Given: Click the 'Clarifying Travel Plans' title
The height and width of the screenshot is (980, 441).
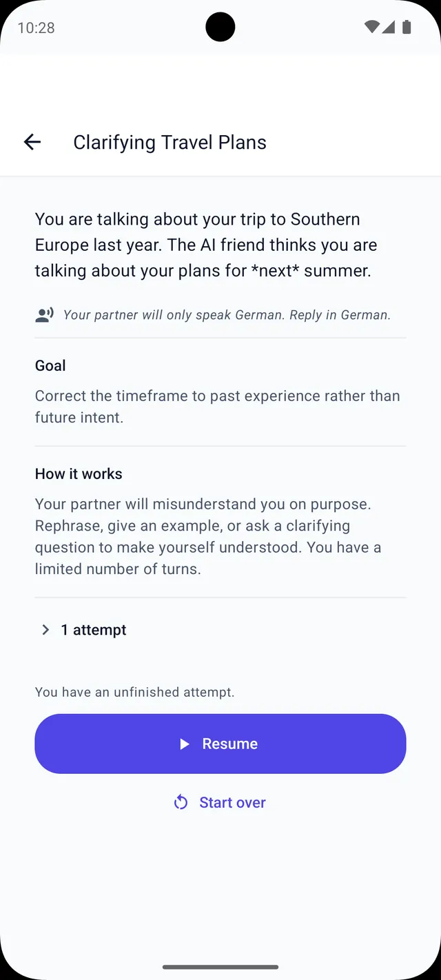Looking at the screenshot, I should pyautogui.click(x=170, y=142).
